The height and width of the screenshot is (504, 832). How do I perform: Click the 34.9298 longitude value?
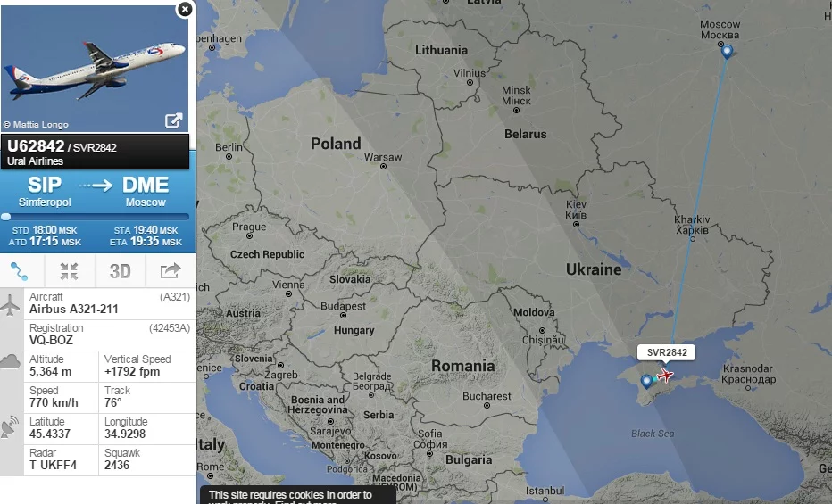(125, 434)
